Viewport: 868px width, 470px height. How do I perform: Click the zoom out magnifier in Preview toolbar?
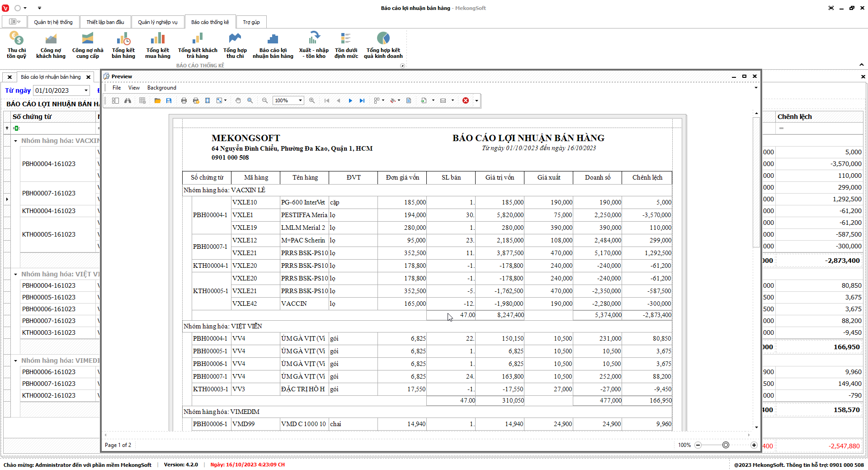point(265,100)
